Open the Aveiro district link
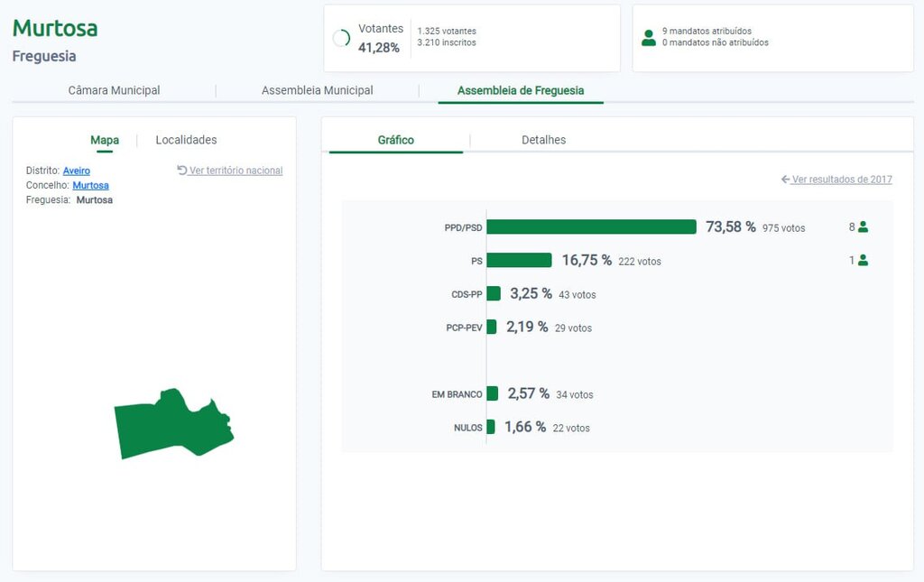The width and height of the screenshot is (924, 582). coord(77,171)
